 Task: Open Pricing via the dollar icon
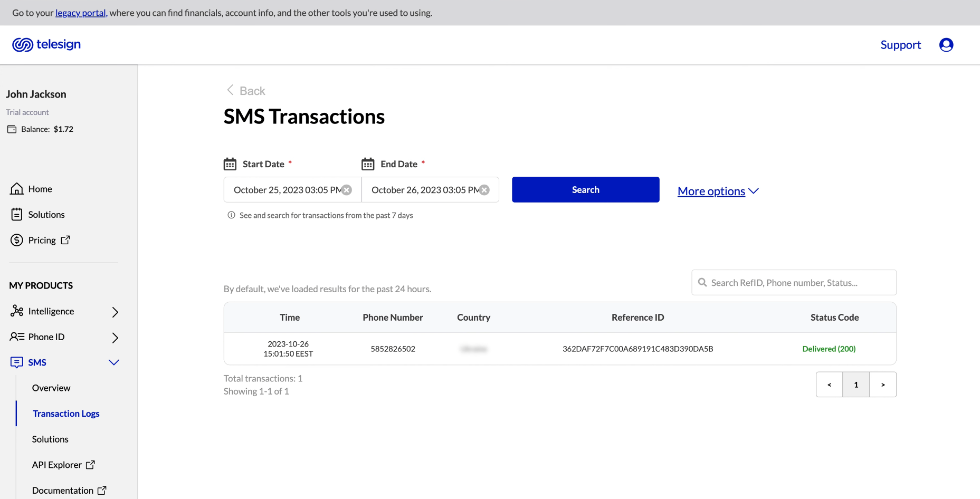click(x=16, y=240)
